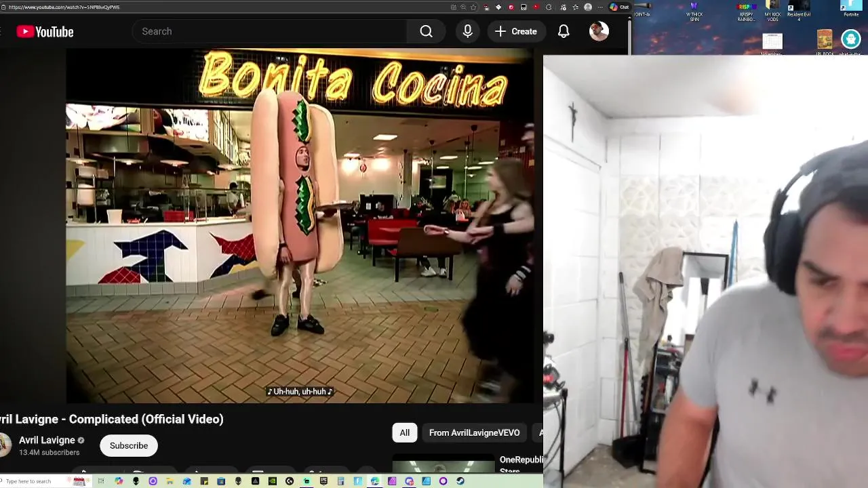
Task: Open the account avatar menu
Action: (x=599, y=31)
